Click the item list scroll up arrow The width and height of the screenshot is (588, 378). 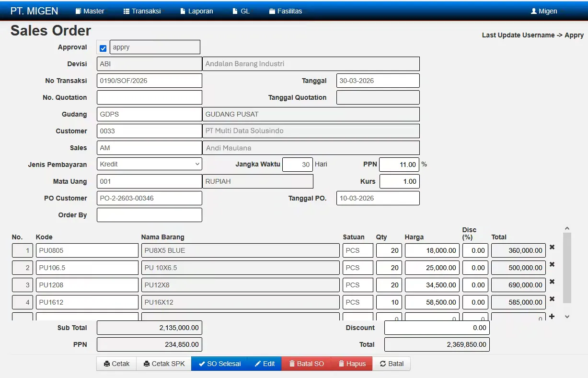click(x=567, y=229)
